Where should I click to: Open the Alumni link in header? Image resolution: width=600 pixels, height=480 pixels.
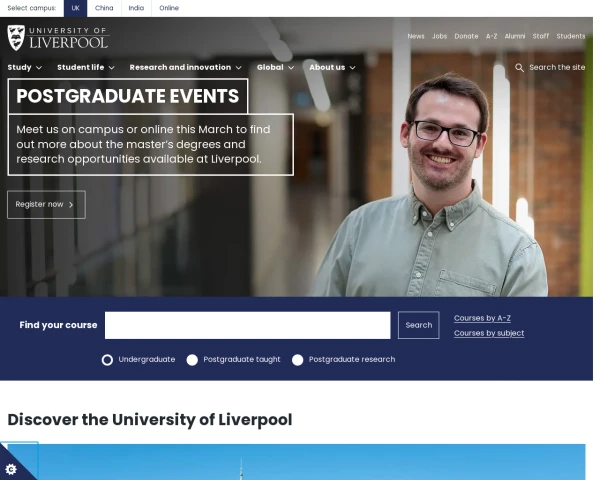514,36
